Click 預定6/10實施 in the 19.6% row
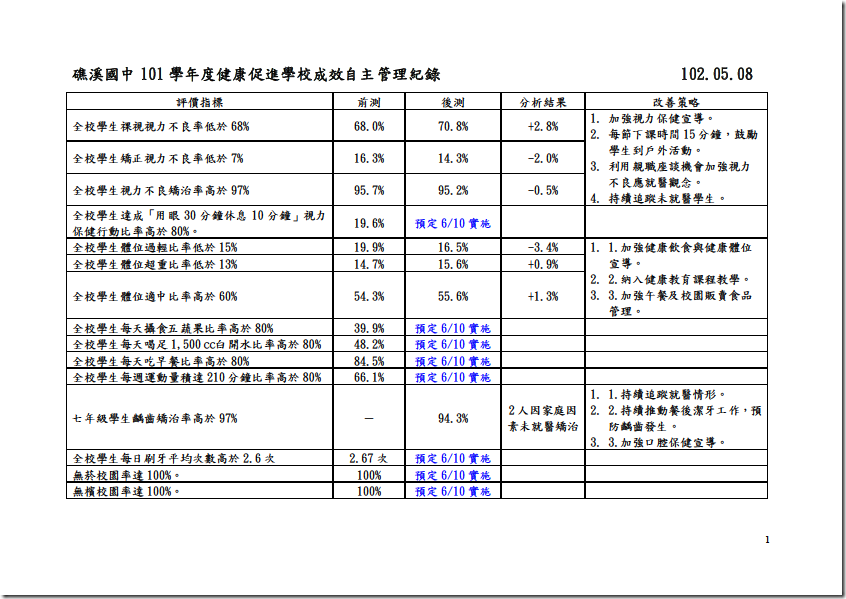Screen dimensions: 846x599 (453, 223)
